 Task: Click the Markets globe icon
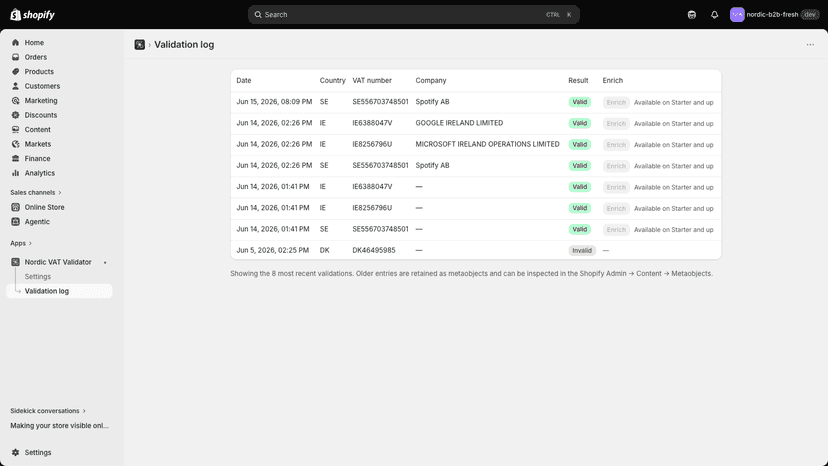click(15, 144)
